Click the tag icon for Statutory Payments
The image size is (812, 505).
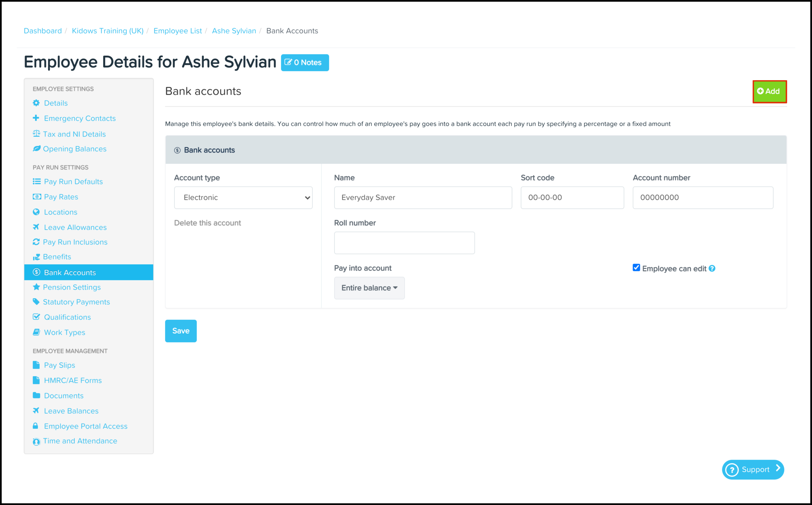coord(36,302)
